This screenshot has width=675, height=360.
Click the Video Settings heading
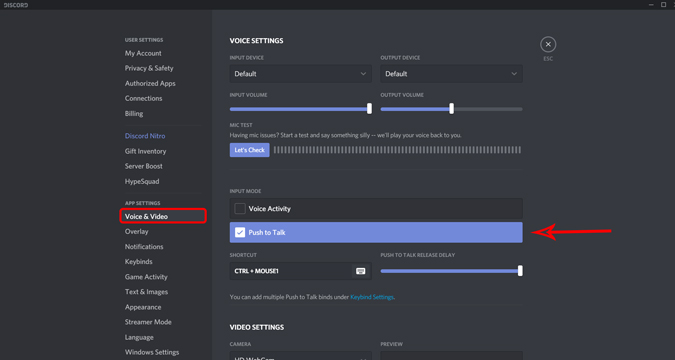tap(257, 327)
